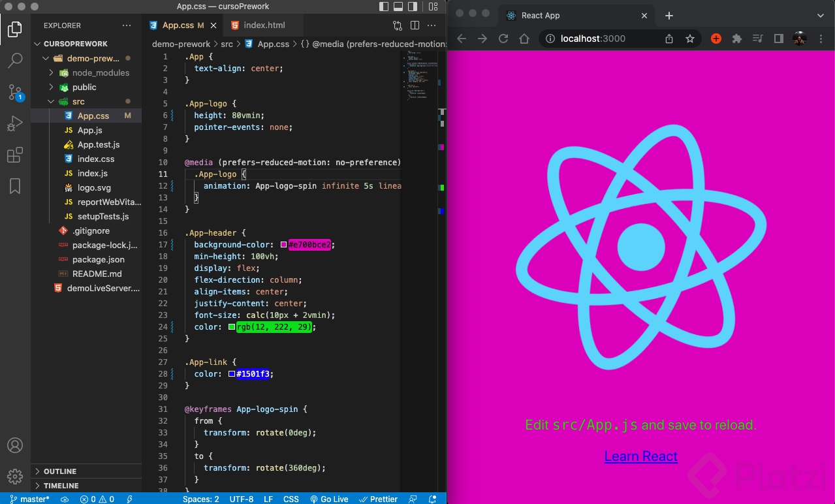
Task: Click the lightning bolt status bar icon
Action: pyautogui.click(x=129, y=499)
